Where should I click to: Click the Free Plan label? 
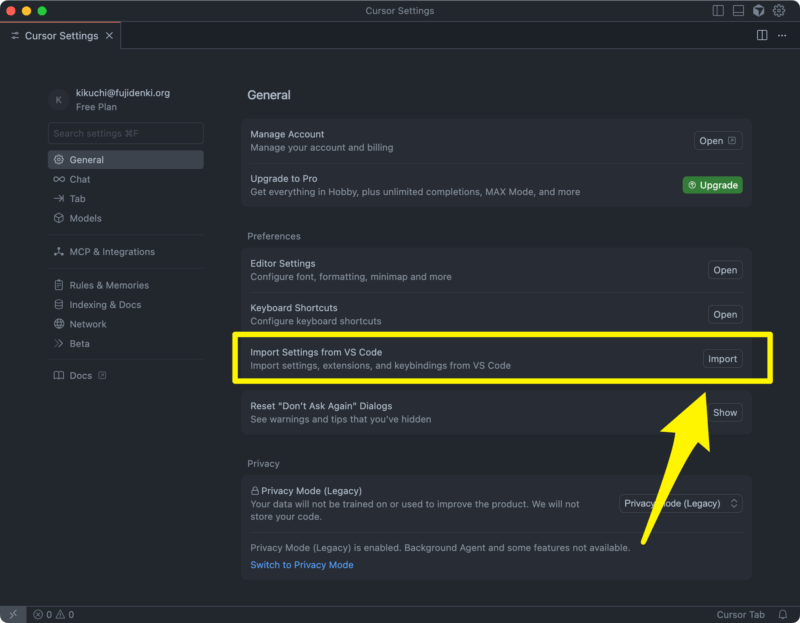(96, 107)
